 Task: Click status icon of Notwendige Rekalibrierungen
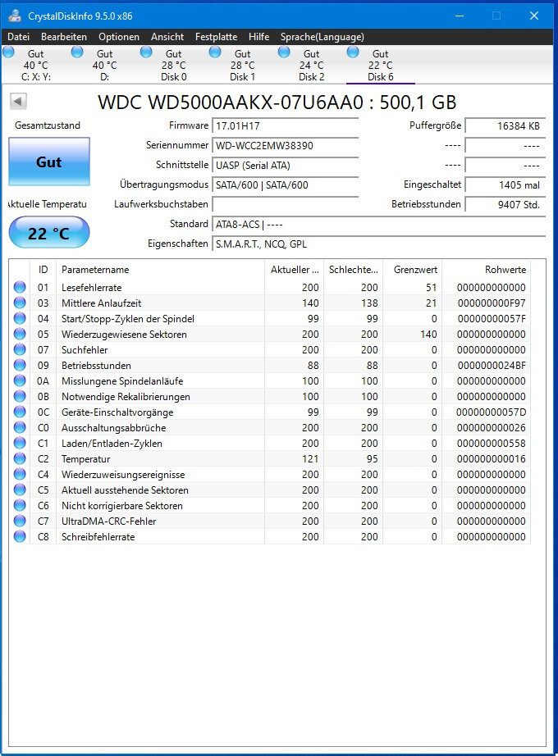tap(20, 396)
